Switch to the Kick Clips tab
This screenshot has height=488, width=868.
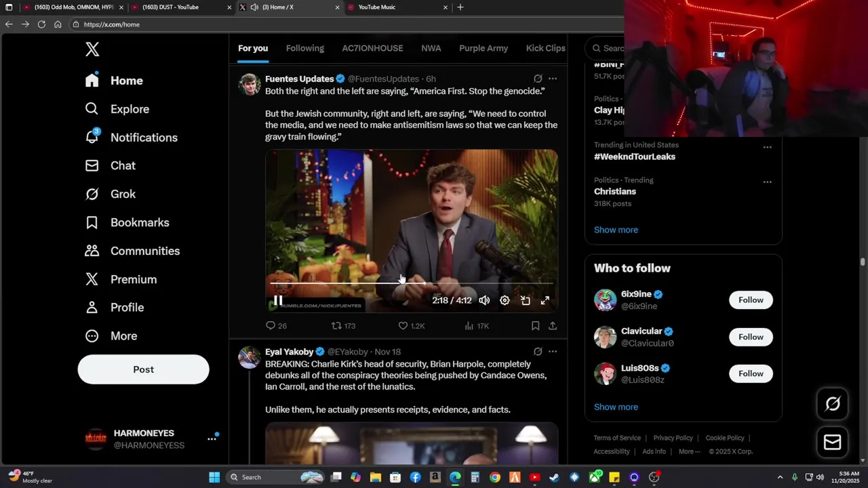(546, 48)
